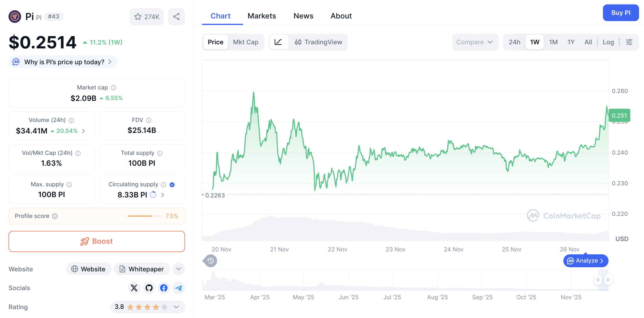Open the share icon next to the watchlist
This screenshot has width=644, height=318.
(x=176, y=17)
